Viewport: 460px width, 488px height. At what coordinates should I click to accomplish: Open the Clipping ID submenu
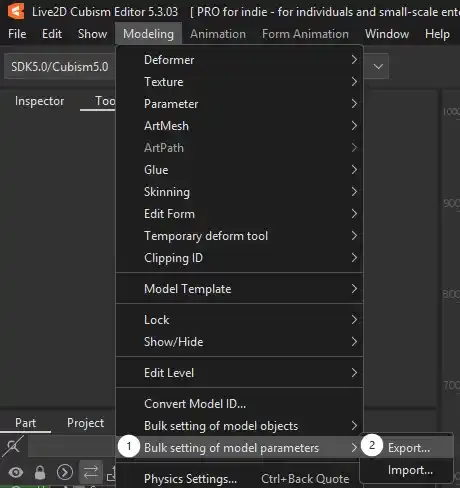point(239,258)
